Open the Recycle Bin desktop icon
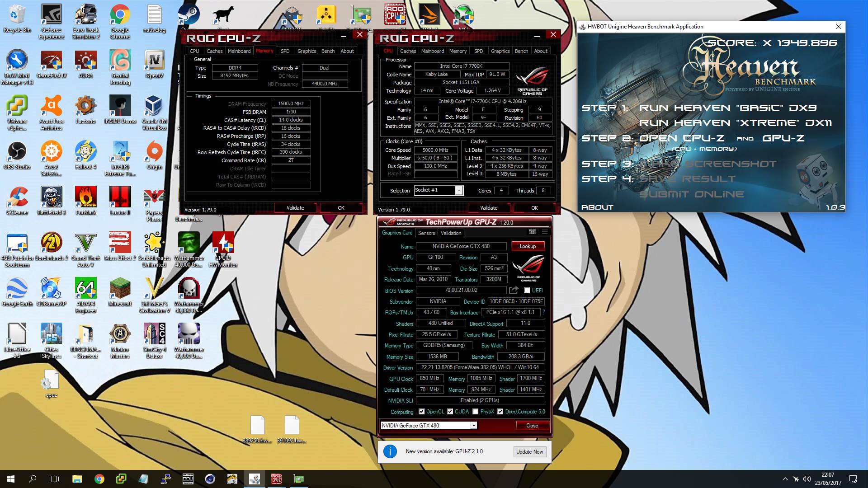 tap(17, 19)
